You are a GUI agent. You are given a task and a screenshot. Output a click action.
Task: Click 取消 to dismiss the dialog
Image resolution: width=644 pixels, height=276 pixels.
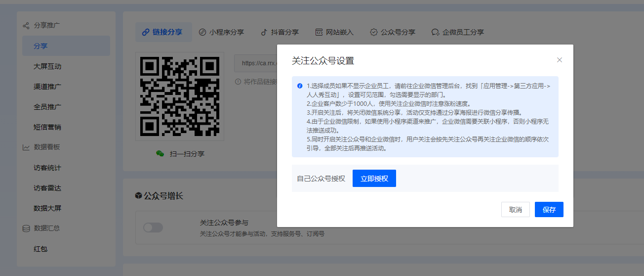coord(515,210)
